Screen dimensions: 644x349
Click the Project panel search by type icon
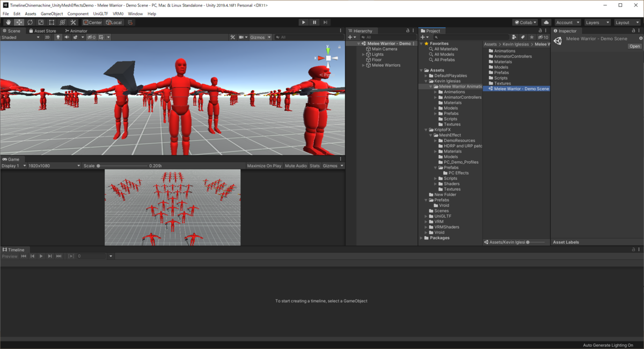[514, 38]
